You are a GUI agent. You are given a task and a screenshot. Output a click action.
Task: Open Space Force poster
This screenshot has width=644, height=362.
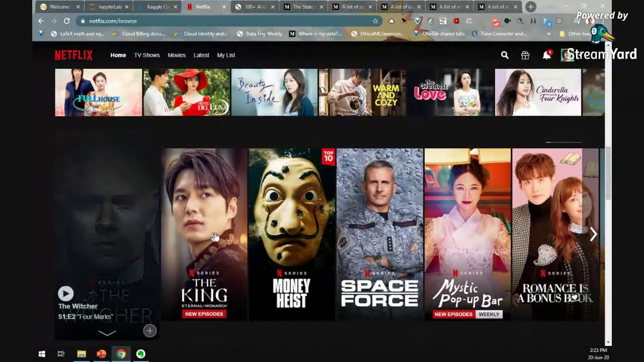pyautogui.click(x=380, y=234)
